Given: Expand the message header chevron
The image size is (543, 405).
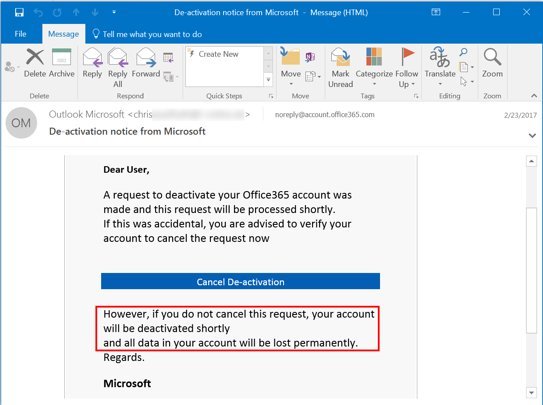Looking at the screenshot, I should coord(532,135).
